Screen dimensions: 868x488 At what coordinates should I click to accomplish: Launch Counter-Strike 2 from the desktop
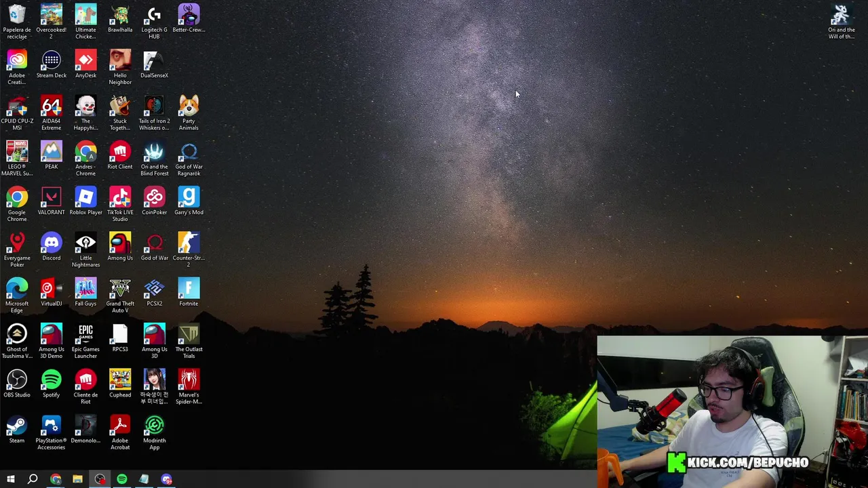tap(189, 249)
